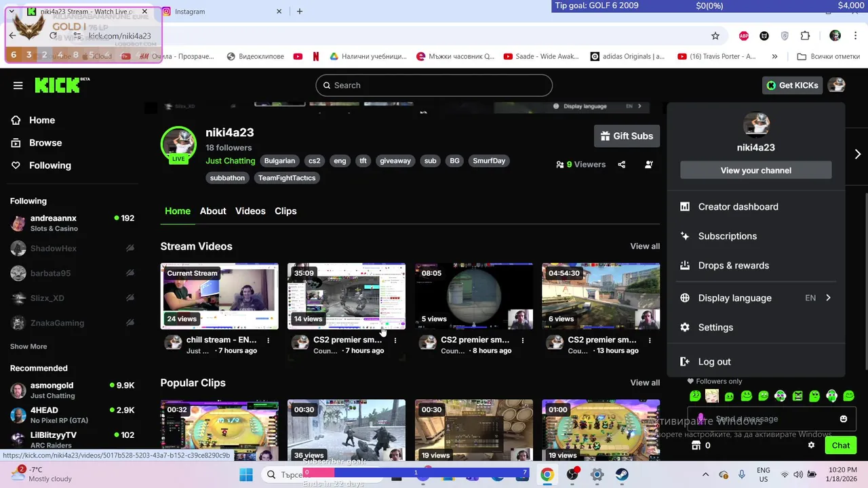Click the account avatar in Kick header

click(x=836, y=85)
